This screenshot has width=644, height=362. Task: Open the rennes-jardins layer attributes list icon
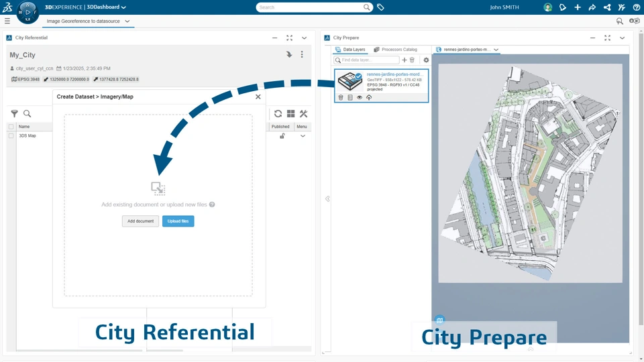(x=350, y=98)
